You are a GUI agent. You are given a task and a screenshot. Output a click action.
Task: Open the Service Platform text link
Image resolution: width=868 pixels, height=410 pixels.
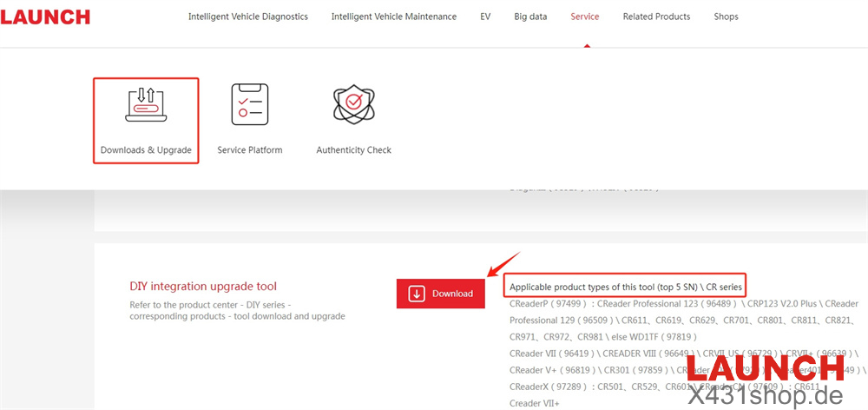coord(249,149)
